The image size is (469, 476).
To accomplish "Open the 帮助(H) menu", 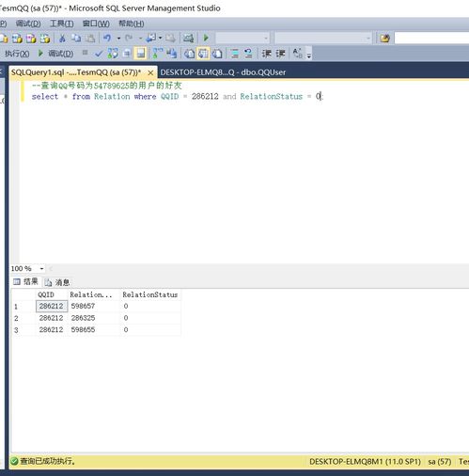I will pyautogui.click(x=132, y=24).
